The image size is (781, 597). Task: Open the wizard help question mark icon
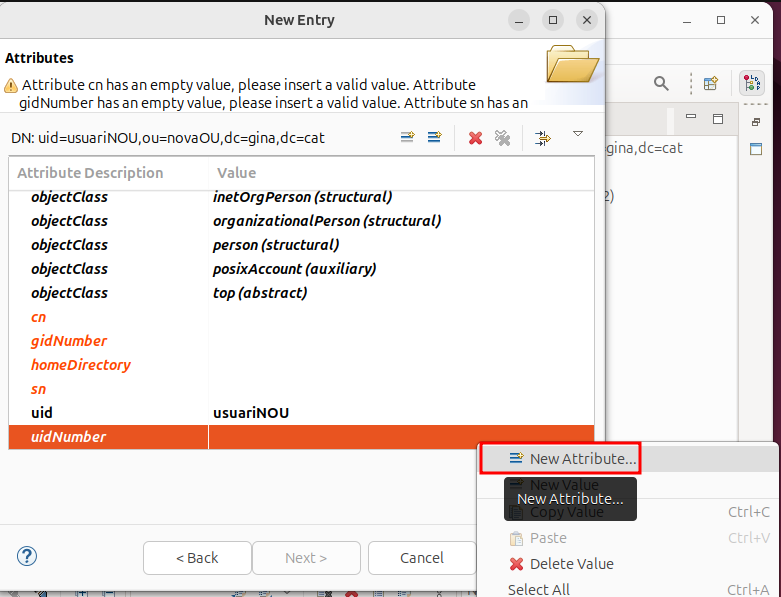(27, 556)
